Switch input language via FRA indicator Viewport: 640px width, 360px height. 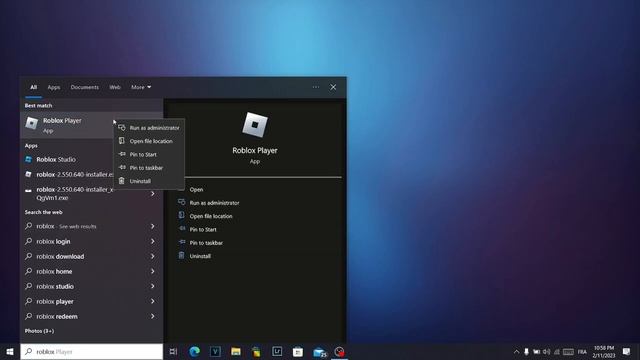582,351
